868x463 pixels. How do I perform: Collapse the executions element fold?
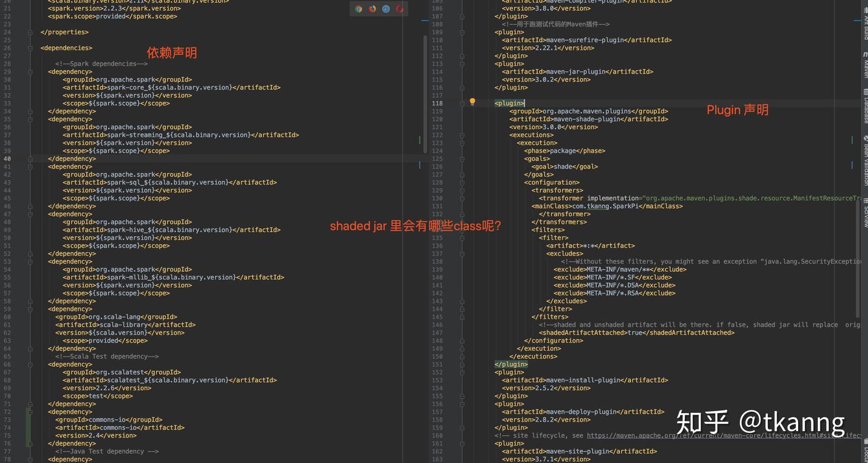pos(462,135)
